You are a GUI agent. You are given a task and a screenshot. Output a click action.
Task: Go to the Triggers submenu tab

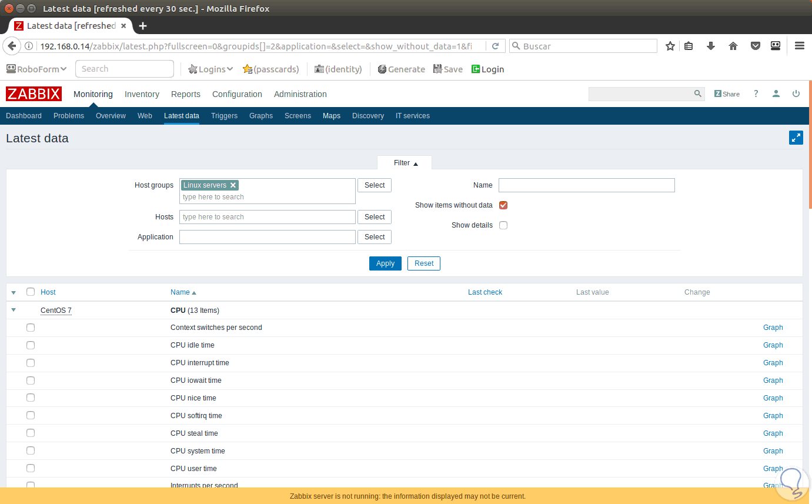[224, 116]
